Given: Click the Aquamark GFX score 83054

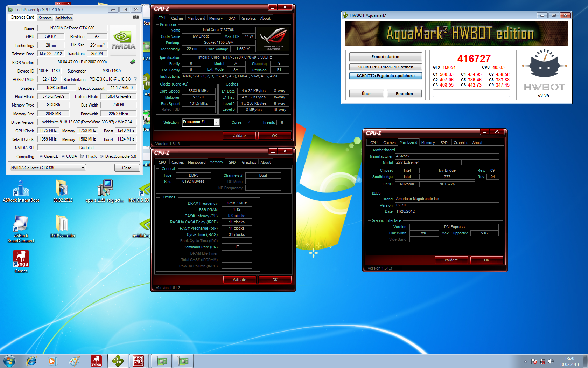Looking at the screenshot, I should click(x=449, y=67).
